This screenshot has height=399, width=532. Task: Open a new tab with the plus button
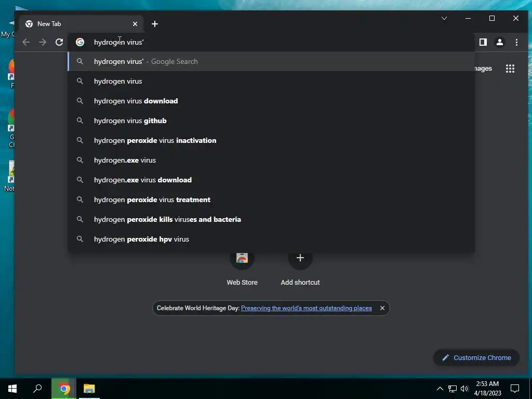(x=155, y=24)
